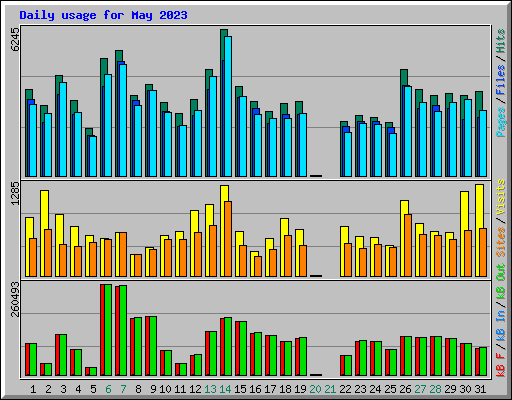
Task: Select day label 17 on x-axis
Action: [270, 389]
